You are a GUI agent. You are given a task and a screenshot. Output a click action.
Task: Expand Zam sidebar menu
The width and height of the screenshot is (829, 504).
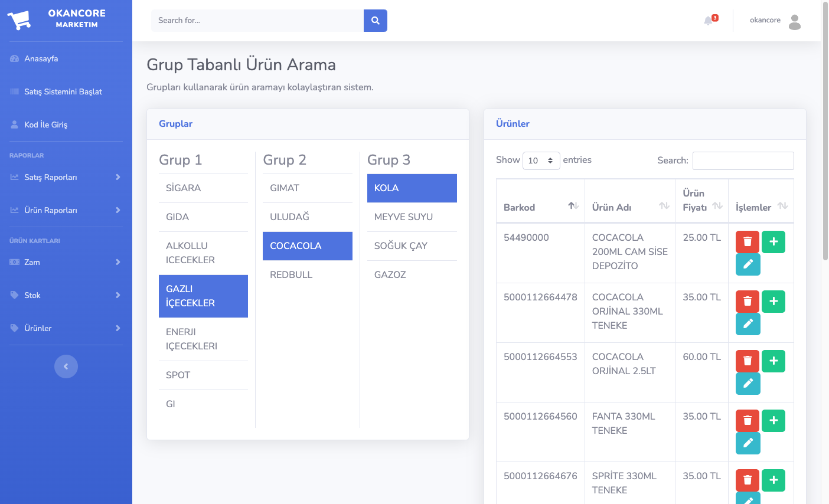pos(66,262)
